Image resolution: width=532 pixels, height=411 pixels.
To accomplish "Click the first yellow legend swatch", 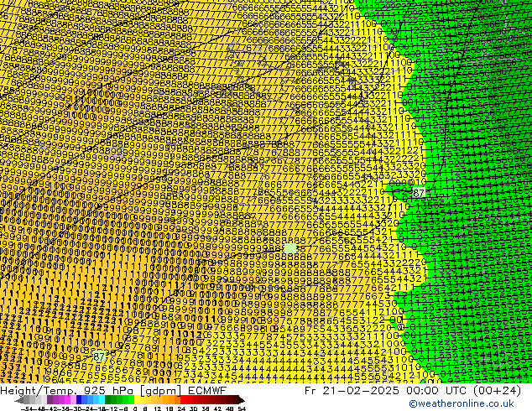I will point(137,400).
